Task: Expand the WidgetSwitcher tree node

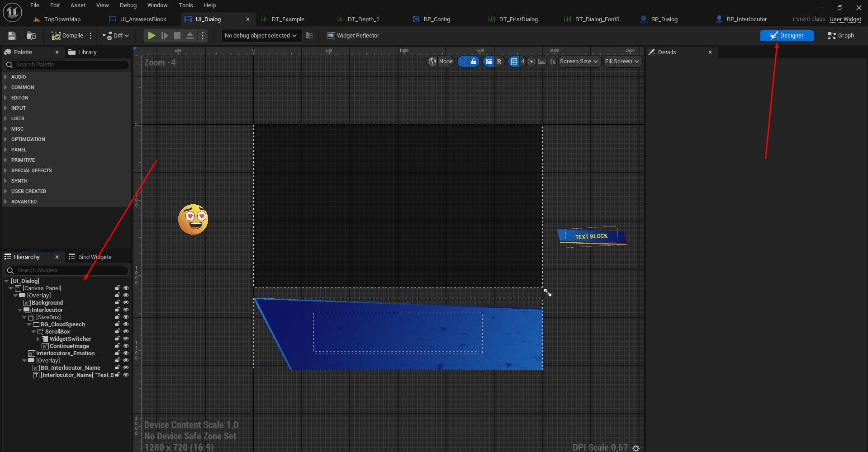Action: coord(38,339)
